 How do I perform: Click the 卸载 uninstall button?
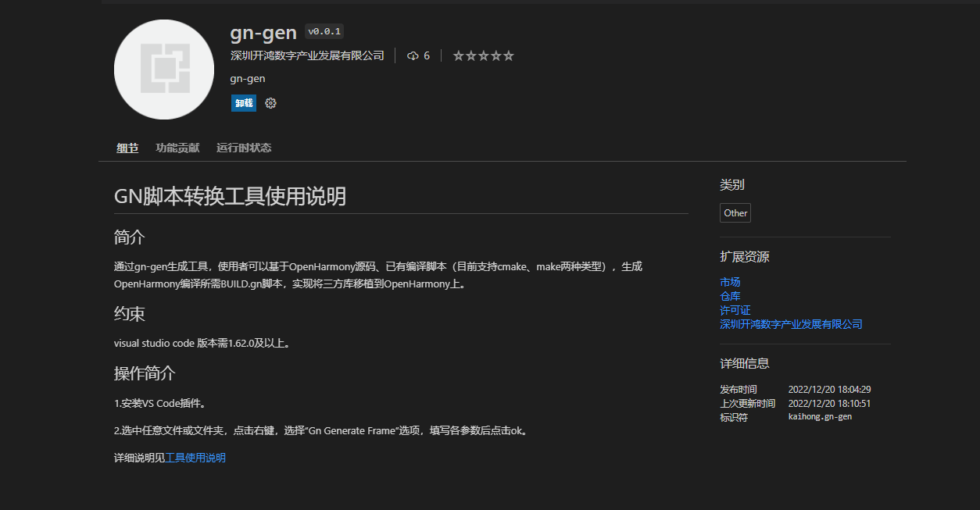243,103
